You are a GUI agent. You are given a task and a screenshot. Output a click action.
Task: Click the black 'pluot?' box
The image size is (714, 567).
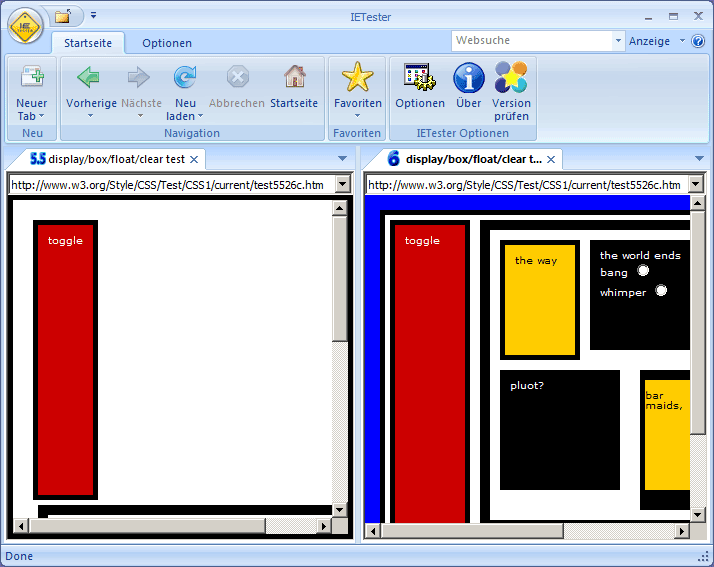(560, 430)
